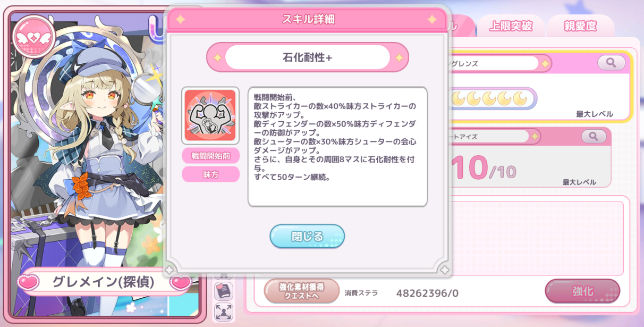Switch to the 上限突破 tab
Screen dimensions: 644x327
tap(511, 26)
